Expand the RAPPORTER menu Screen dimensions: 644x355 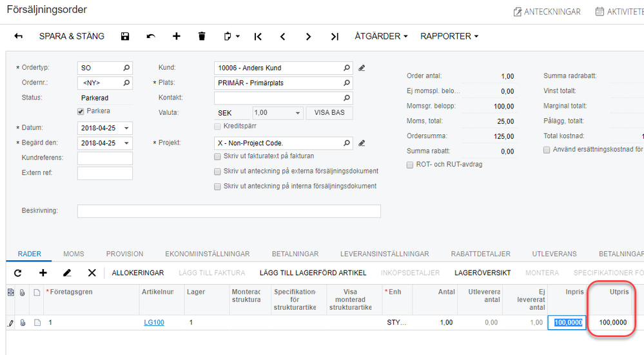[449, 37]
